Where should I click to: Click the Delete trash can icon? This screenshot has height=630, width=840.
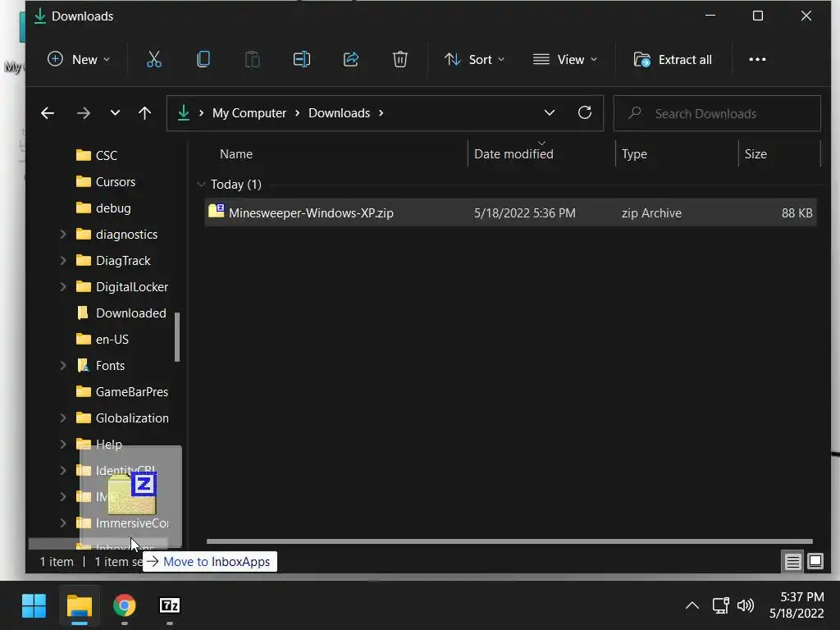400,59
